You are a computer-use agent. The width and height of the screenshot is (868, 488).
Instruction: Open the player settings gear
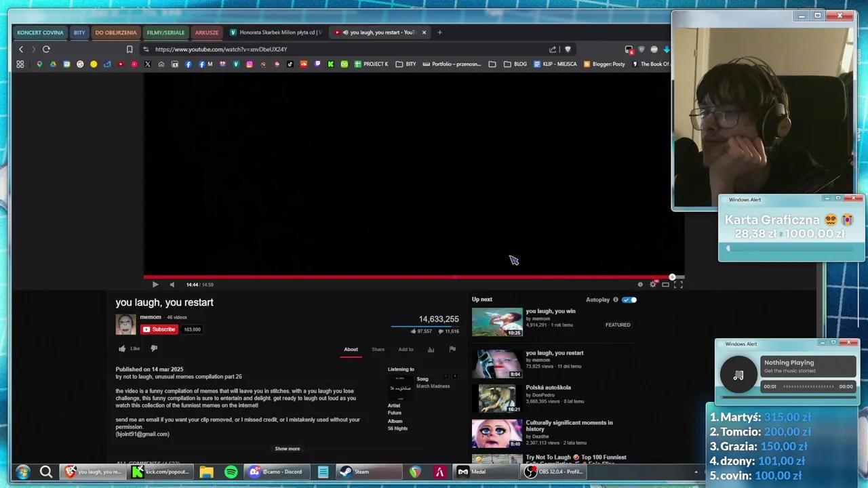[x=653, y=285]
